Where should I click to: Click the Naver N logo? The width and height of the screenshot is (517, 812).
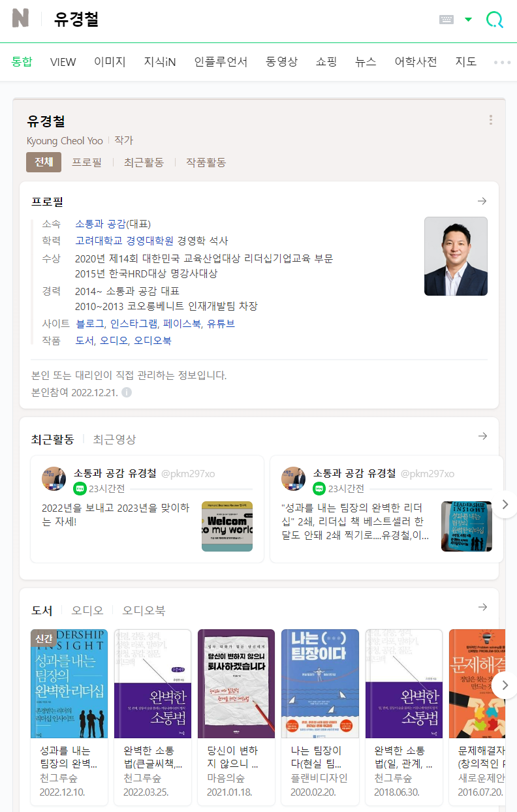pyautogui.click(x=20, y=18)
